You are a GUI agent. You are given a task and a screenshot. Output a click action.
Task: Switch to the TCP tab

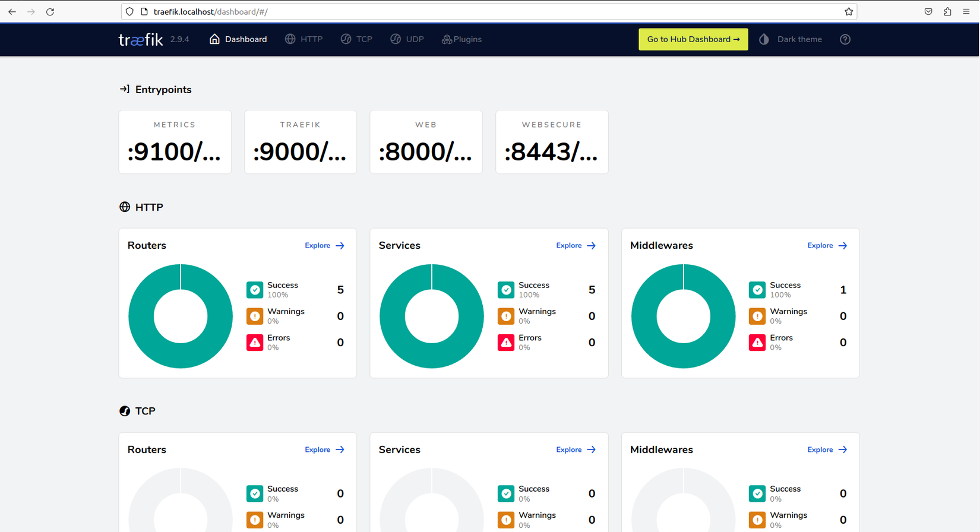357,39
